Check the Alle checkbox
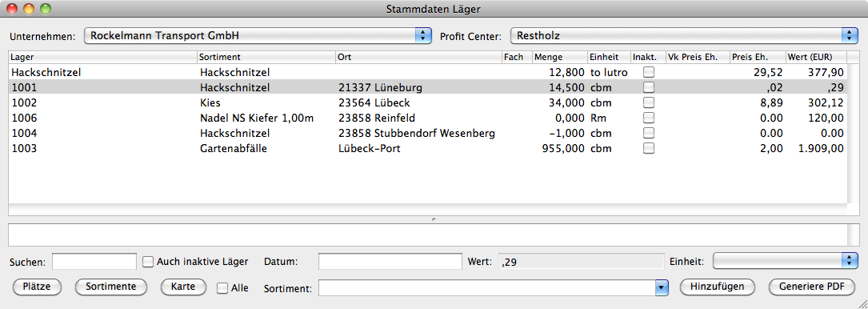The image size is (868, 309). coord(222,288)
